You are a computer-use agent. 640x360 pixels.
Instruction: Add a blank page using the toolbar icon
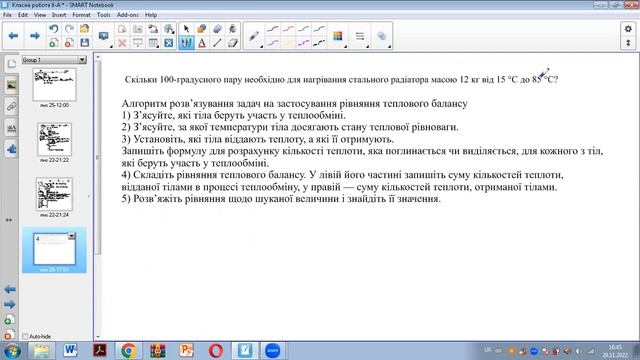[x=53, y=43]
